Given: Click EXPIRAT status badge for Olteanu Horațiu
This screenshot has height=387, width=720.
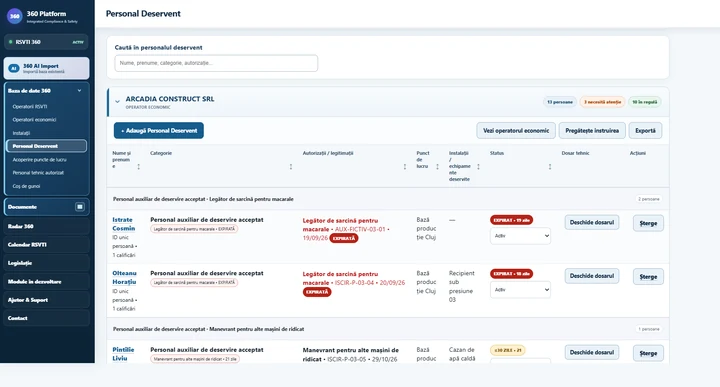Looking at the screenshot, I should tap(512, 274).
